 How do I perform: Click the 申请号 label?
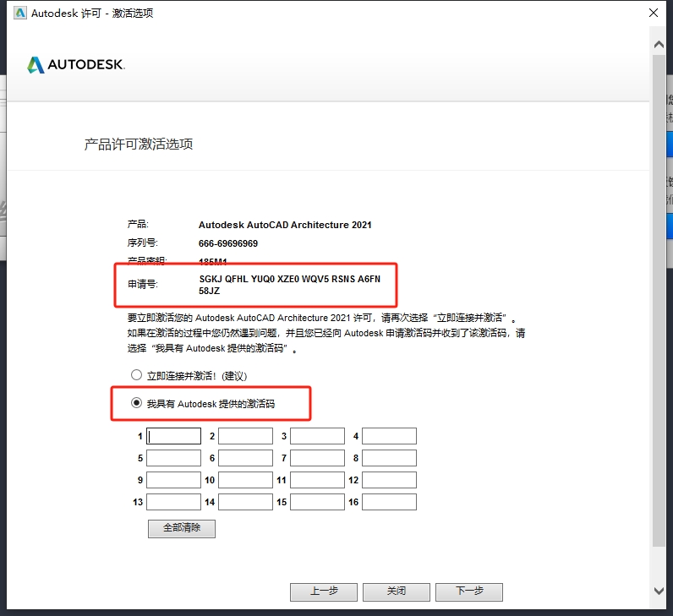143,284
